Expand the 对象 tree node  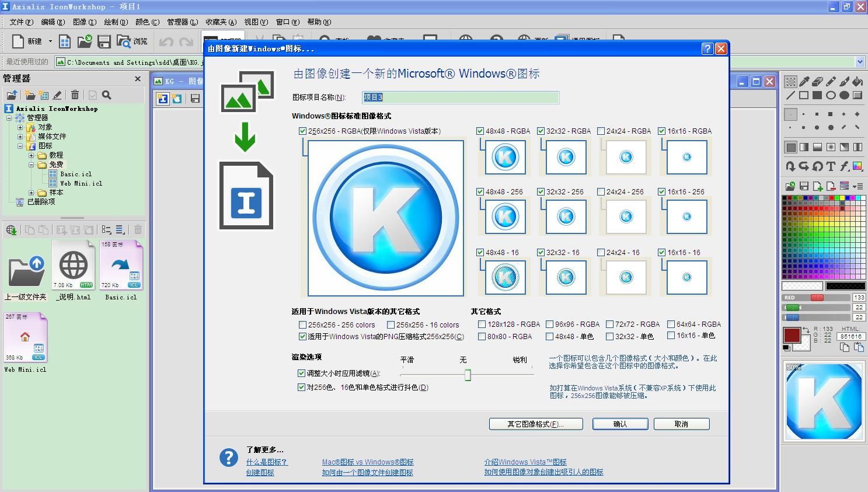pyautogui.click(x=20, y=127)
